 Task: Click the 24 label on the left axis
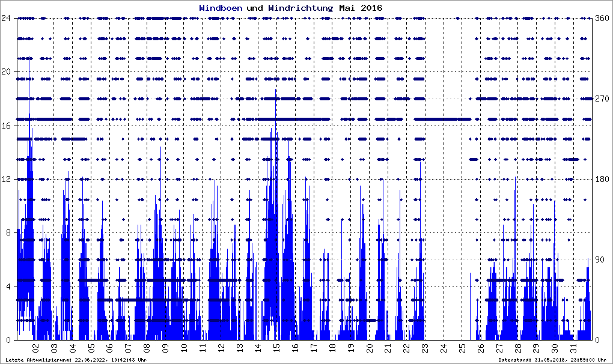pos(8,18)
